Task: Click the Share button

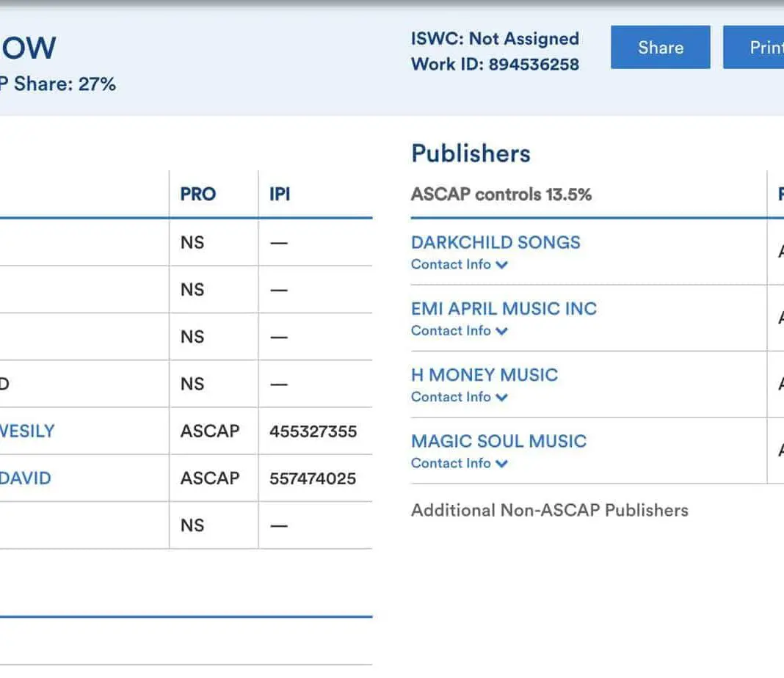Action: [x=660, y=48]
